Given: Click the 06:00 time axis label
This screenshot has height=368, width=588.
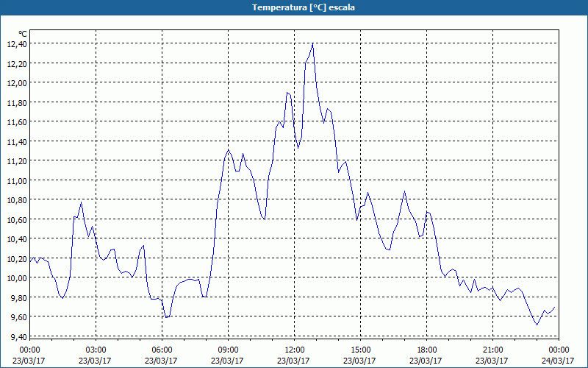Looking at the screenshot, I should [162, 350].
